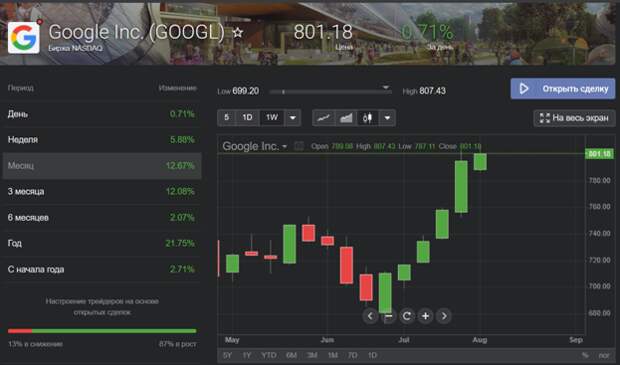Select the 6M time range tab
This screenshot has height=365, width=620.
[x=291, y=355]
